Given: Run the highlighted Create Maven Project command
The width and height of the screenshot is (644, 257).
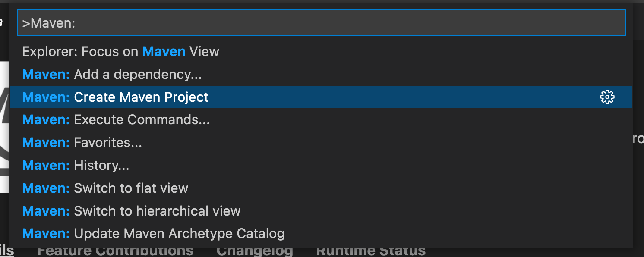Looking at the screenshot, I should tap(116, 97).
